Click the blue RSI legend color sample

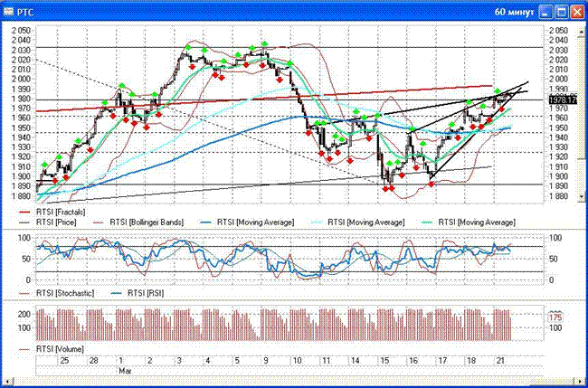tap(118, 293)
